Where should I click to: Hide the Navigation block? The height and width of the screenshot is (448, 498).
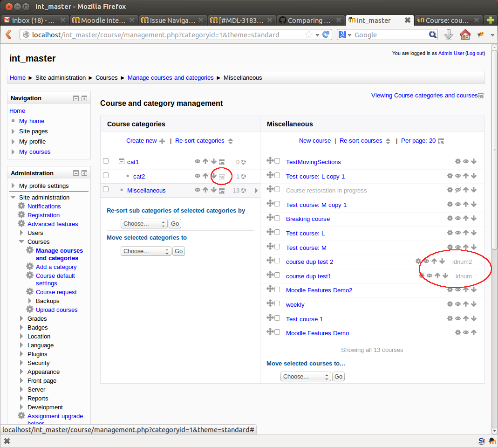tap(76, 98)
